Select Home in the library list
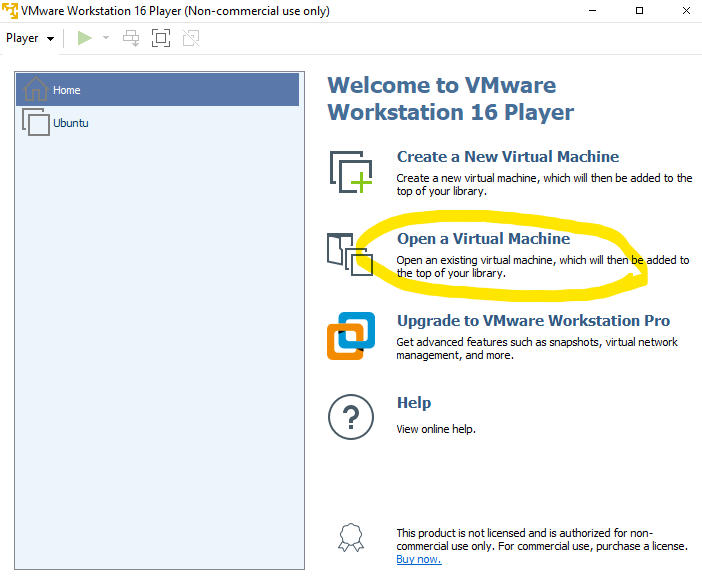 pos(158,90)
